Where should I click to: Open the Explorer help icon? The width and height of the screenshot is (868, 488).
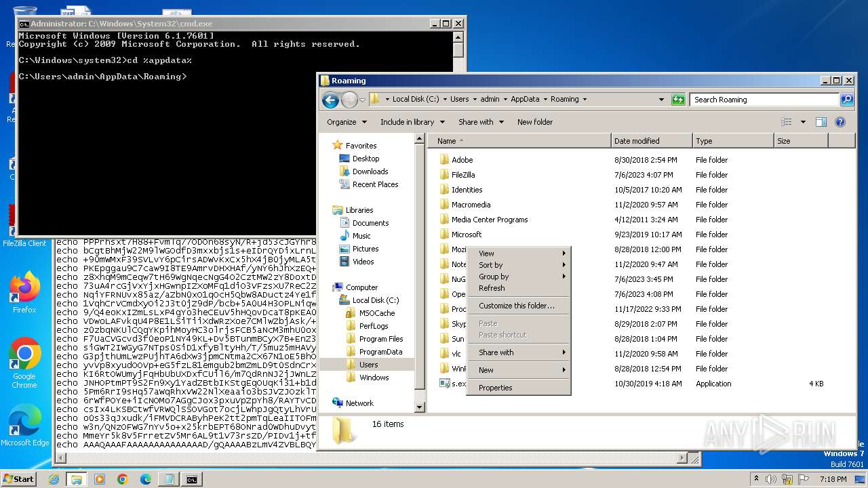click(840, 122)
